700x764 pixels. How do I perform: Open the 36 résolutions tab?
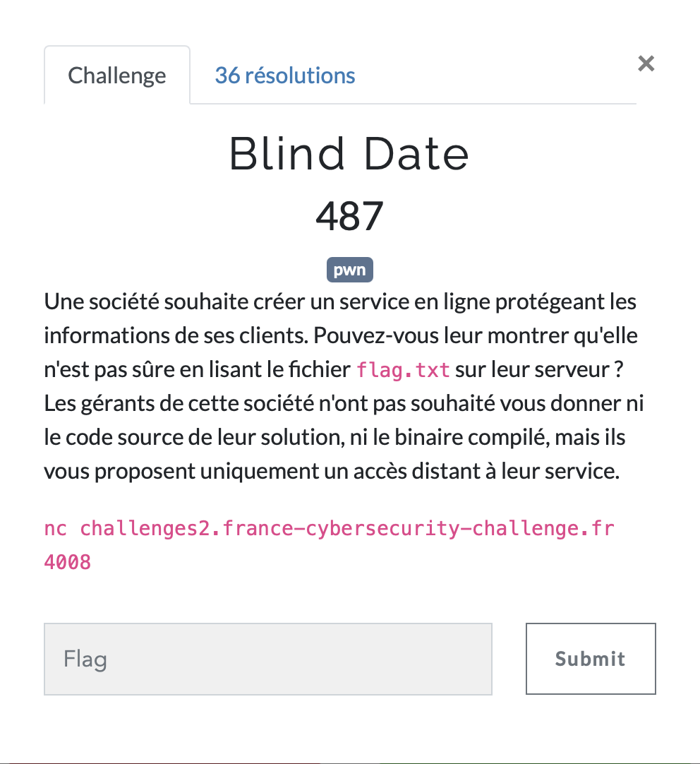click(x=284, y=75)
